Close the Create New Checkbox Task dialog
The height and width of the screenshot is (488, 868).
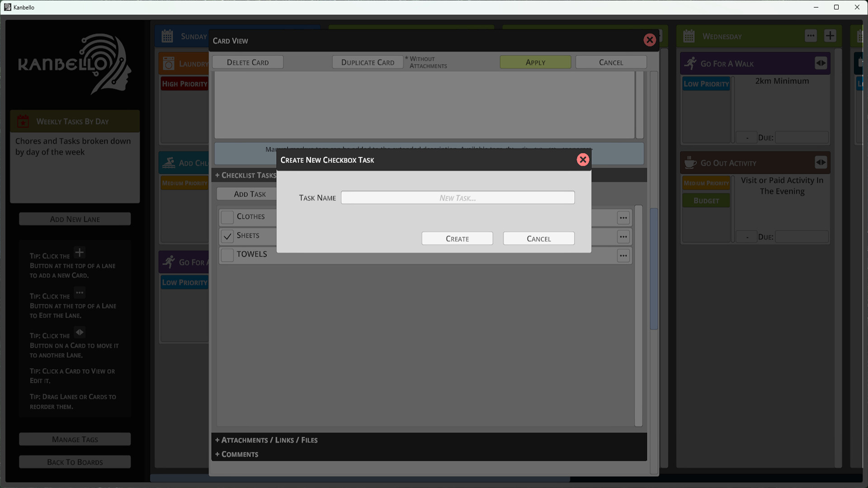pyautogui.click(x=583, y=160)
